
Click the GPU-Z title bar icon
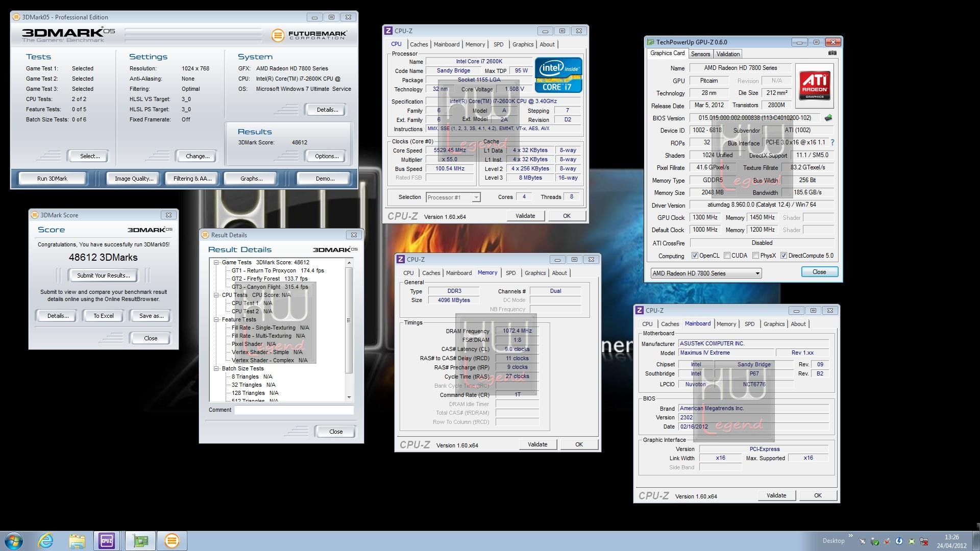pyautogui.click(x=651, y=42)
